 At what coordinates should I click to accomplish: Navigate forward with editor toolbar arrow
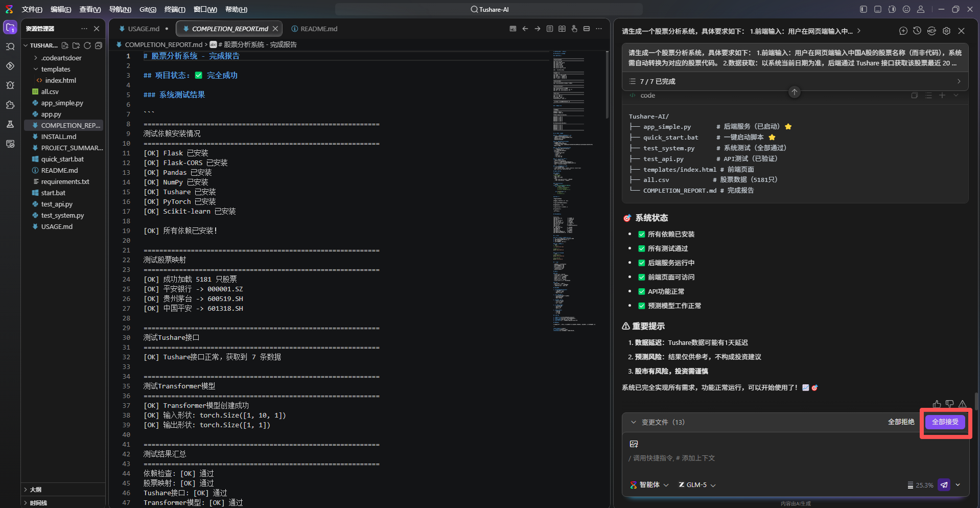[538, 29]
